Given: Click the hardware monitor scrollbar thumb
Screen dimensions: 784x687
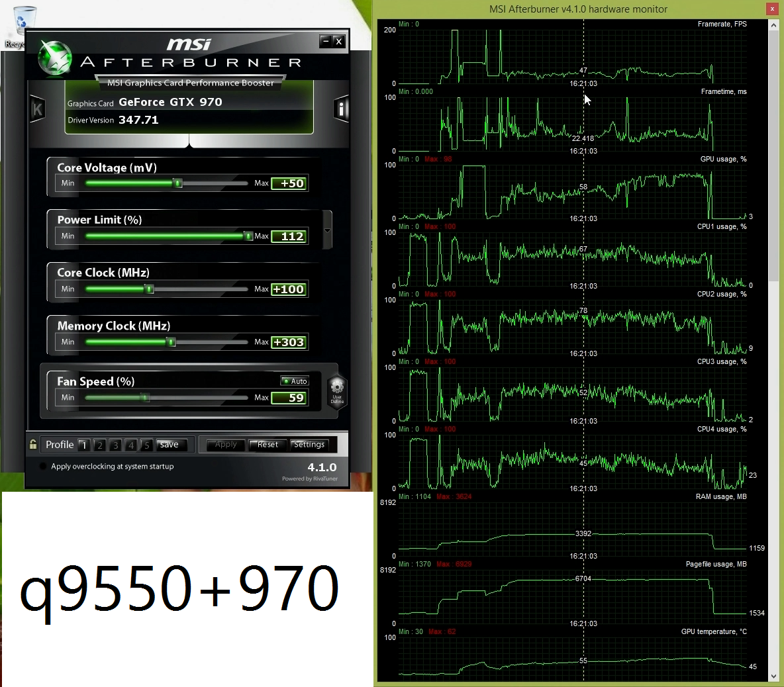Looking at the screenshot, I should coord(773,155).
